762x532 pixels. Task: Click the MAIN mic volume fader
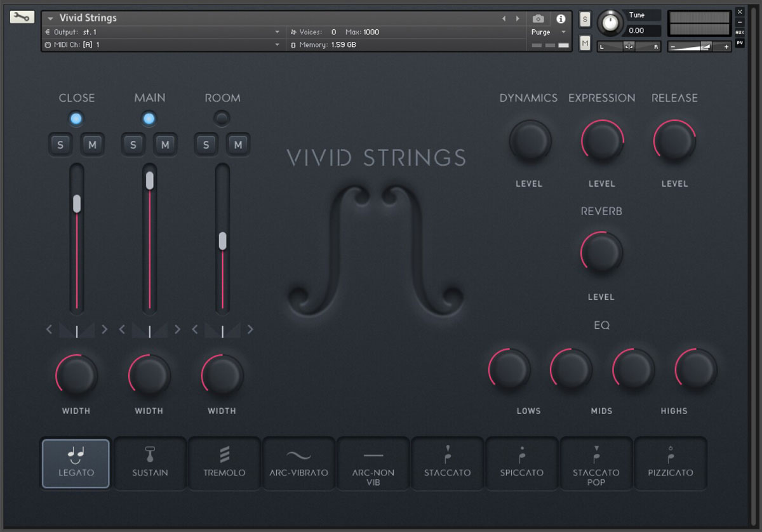(x=149, y=180)
